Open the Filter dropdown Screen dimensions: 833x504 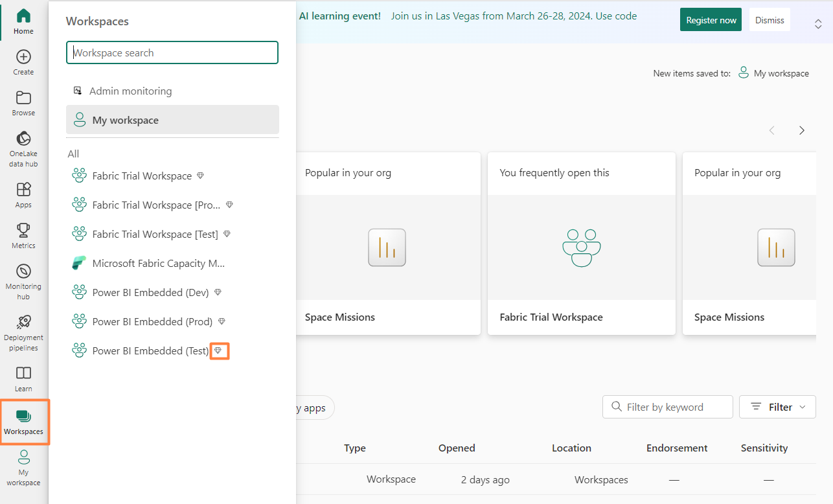coord(777,407)
